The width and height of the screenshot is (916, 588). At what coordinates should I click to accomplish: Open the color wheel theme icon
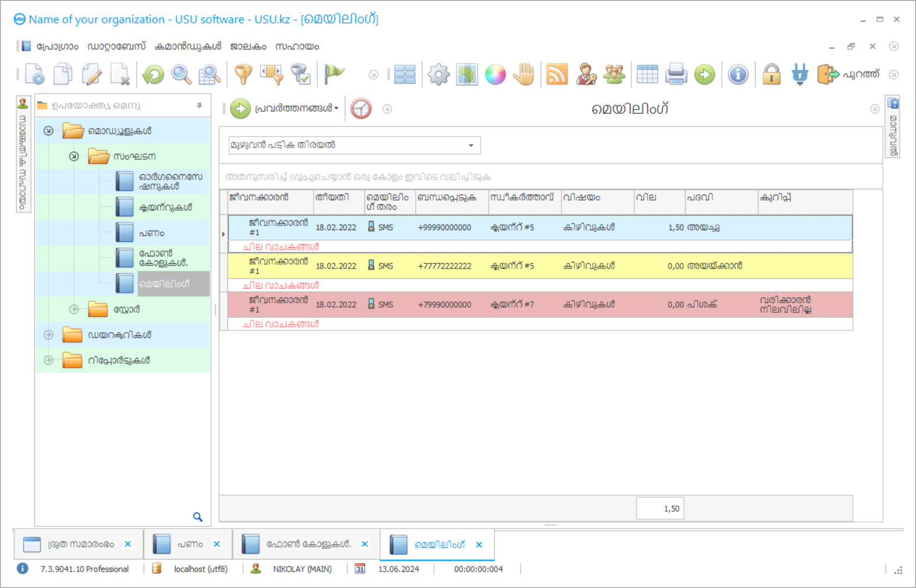[x=495, y=75]
